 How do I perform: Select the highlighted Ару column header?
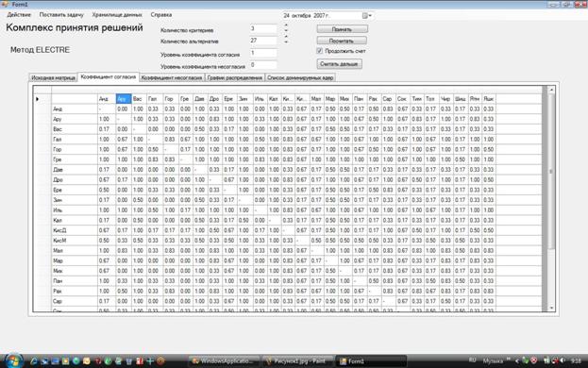pyautogui.click(x=124, y=99)
